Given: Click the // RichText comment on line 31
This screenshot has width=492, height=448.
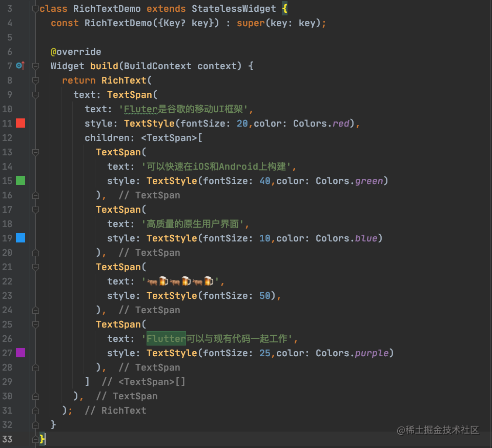Looking at the screenshot, I should tap(115, 411).
